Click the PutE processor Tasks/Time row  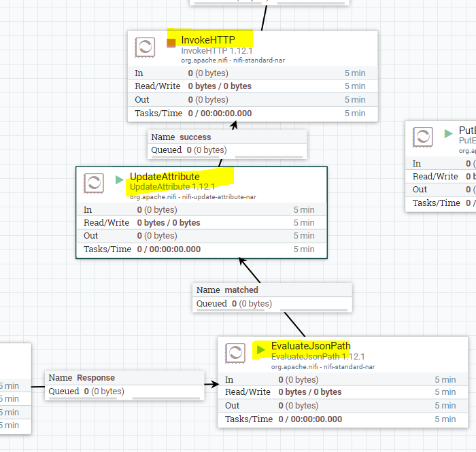click(x=441, y=203)
